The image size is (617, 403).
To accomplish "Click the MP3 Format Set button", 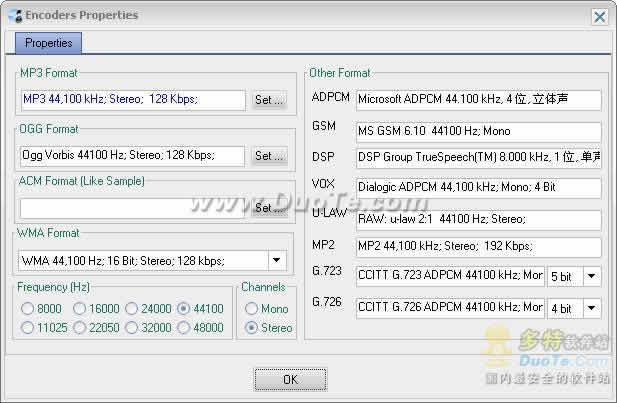I will click(268, 100).
